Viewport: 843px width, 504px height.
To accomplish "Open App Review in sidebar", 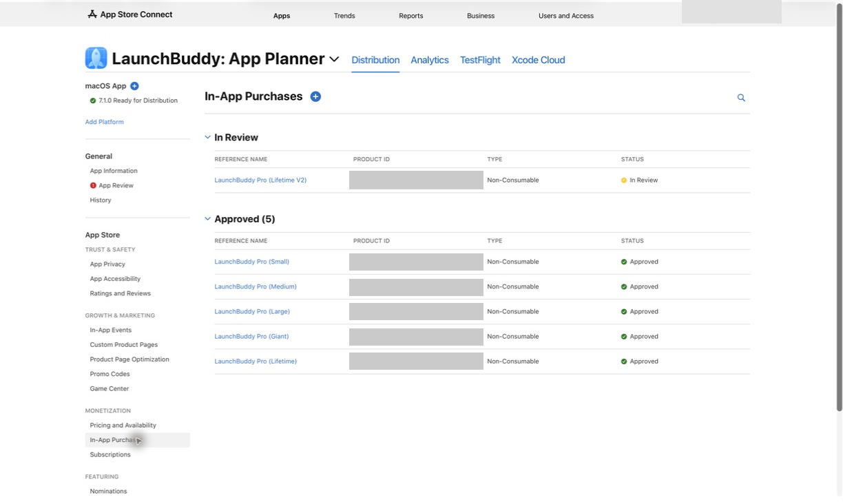I will tap(116, 185).
